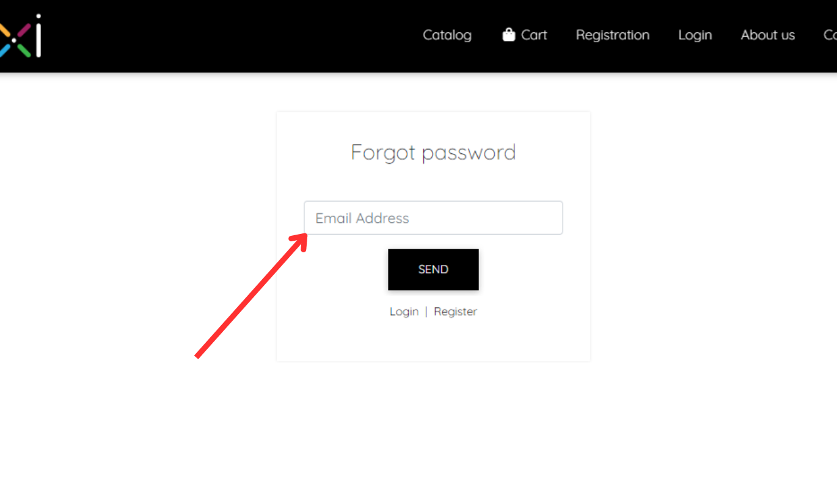Click the Email Address placeholder text
This screenshot has width=837, height=504.
362,218
